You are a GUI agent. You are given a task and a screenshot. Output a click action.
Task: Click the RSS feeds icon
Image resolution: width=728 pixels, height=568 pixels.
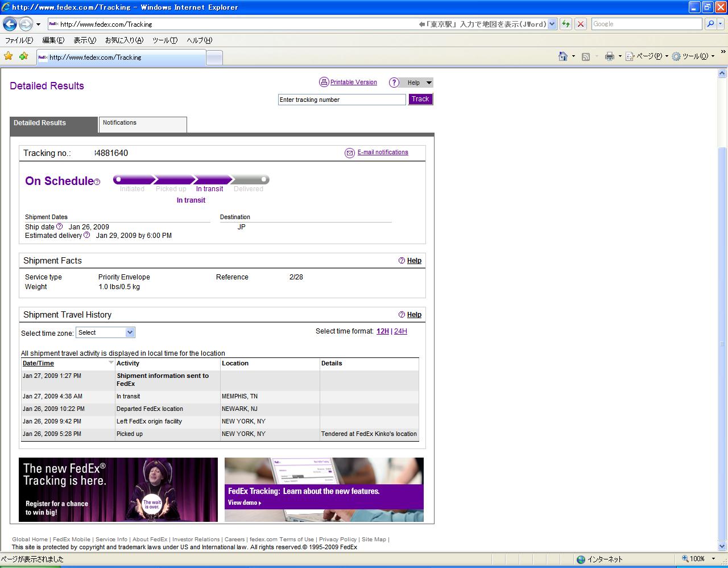[x=586, y=56]
